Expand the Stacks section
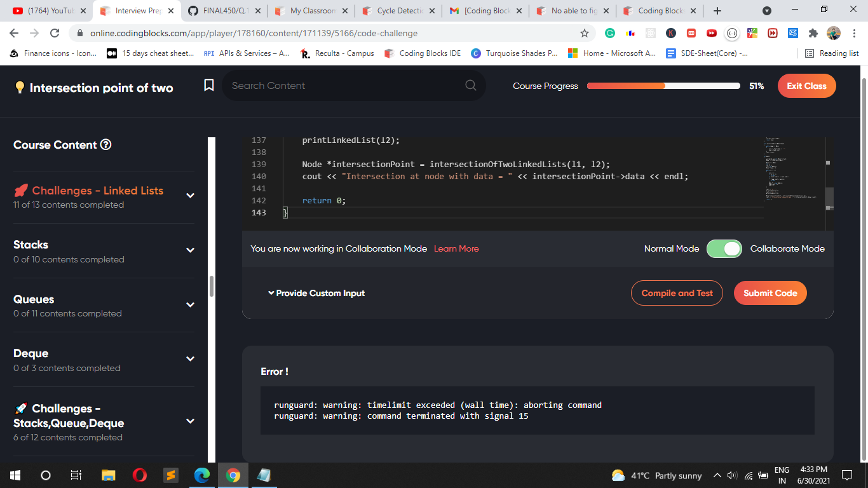 [190, 250]
